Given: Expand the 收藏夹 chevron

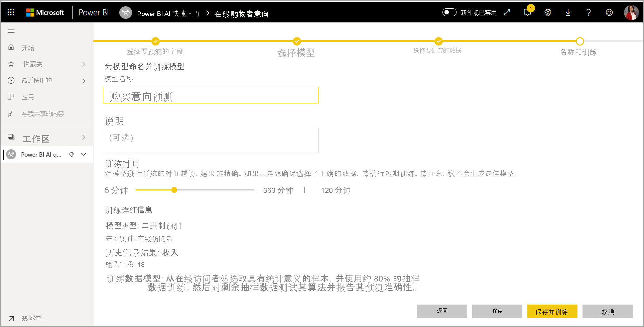Looking at the screenshot, I should pos(84,64).
